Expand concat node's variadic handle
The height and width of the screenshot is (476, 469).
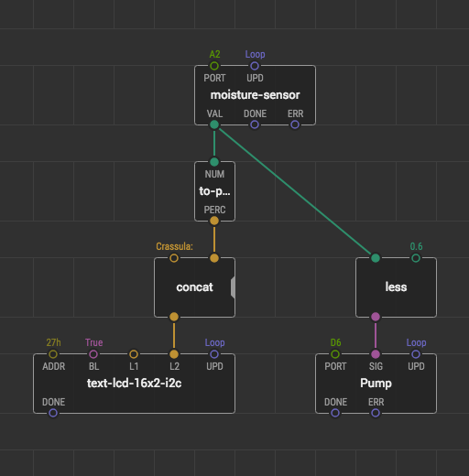[x=233, y=287]
